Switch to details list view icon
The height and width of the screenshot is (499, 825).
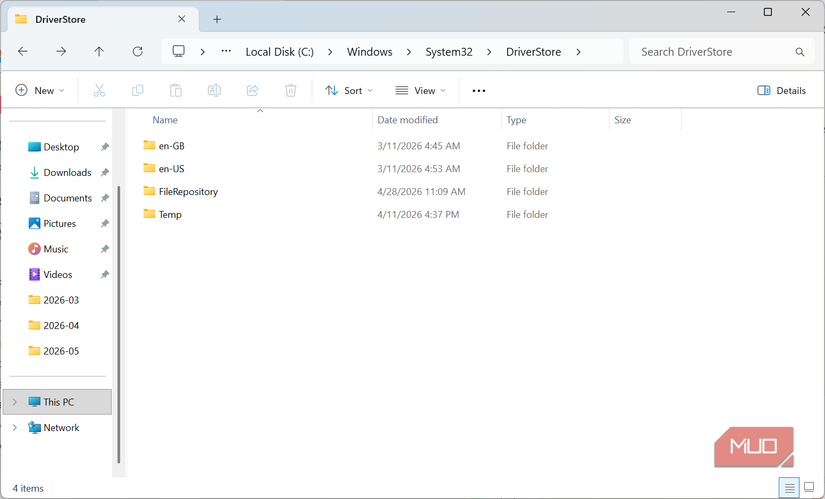pos(789,488)
